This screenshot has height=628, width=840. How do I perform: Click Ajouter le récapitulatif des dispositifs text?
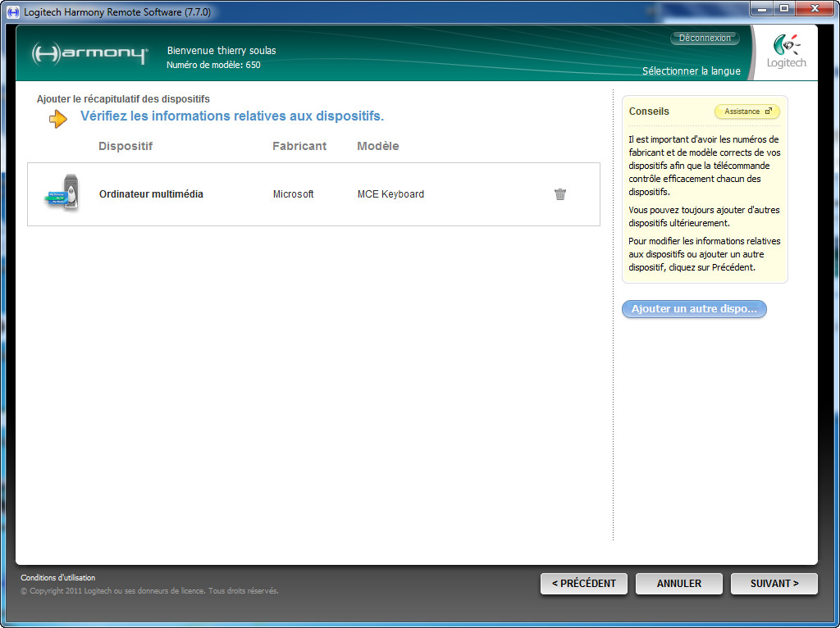click(123, 99)
